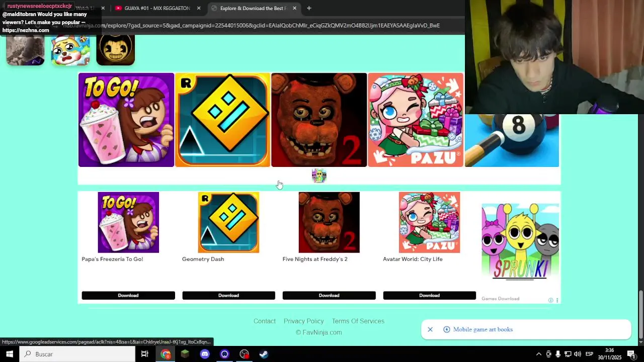Click the page vertical scrollbar

point(641,314)
